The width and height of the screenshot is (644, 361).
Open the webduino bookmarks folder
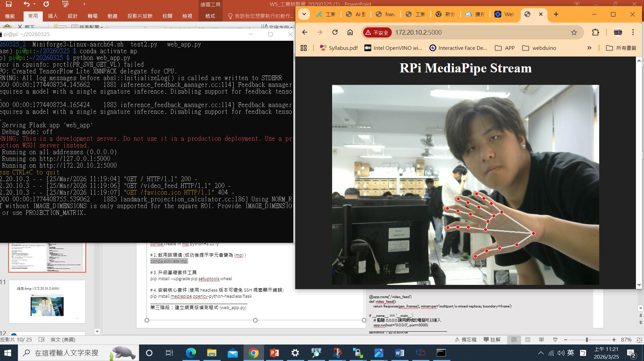(x=539, y=48)
